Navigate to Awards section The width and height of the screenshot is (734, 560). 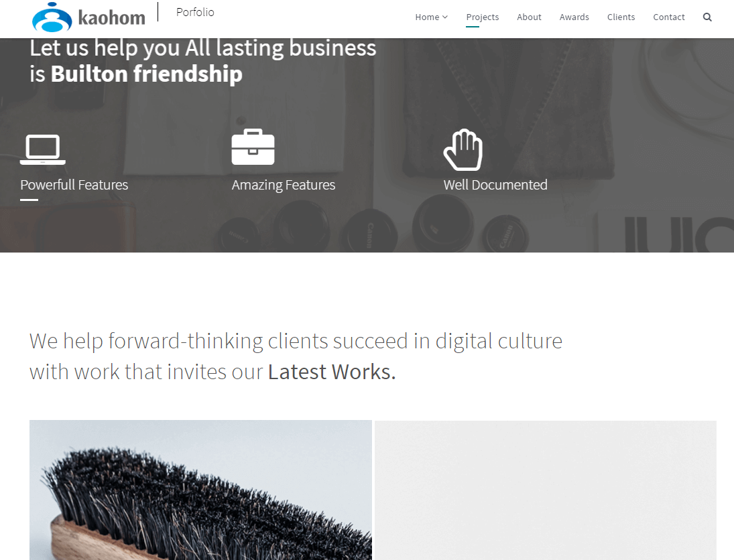coord(574,17)
